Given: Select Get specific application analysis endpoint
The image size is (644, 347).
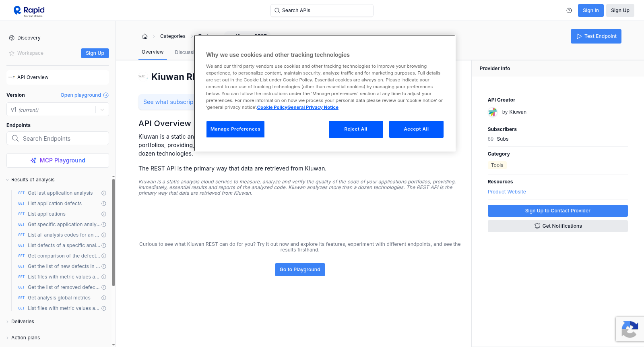Looking at the screenshot, I should 64,224.
